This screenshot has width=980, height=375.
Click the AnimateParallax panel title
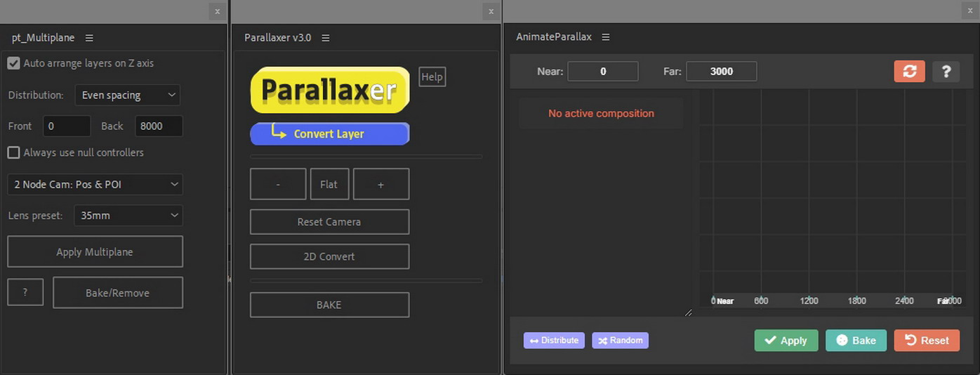554,37
